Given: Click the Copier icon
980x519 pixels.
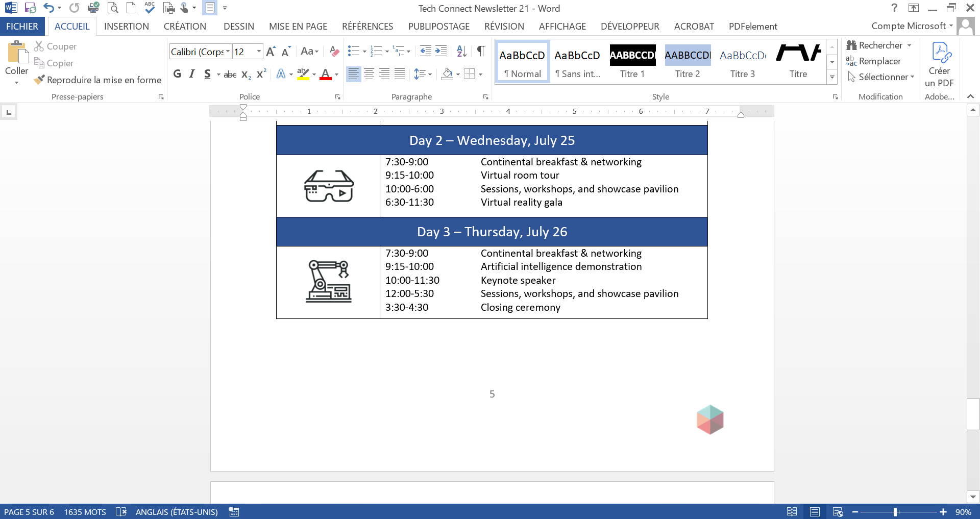Looking at the screenshot, I should (x=39, y=63).
